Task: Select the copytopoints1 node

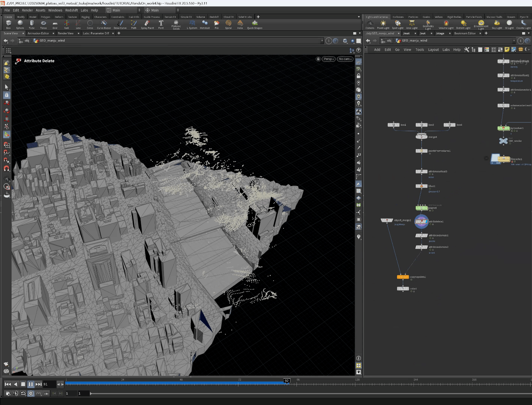Action: click(403, 277)
